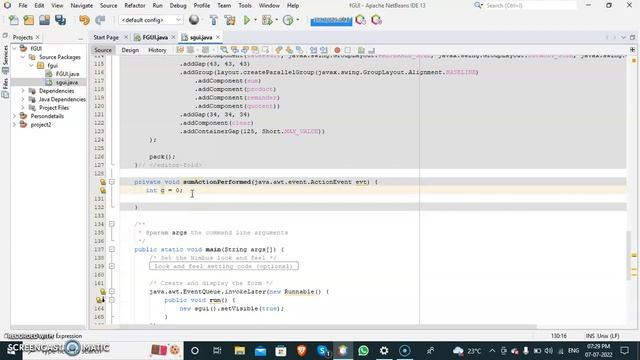Image resolution: width=640 pixels, height=360 pixels.
Task: Click in the Search (Ctrl+I) field
Action: pos(530,6)
